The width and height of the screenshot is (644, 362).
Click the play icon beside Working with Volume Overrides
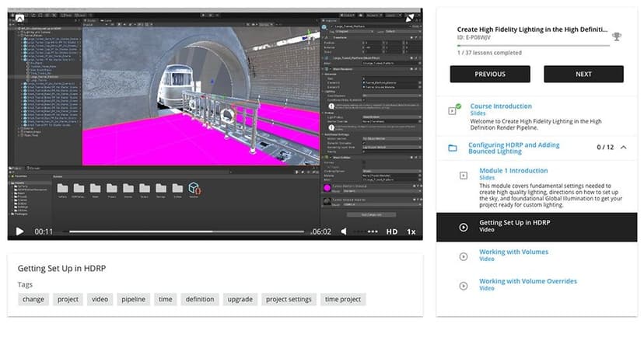[464, 286]
